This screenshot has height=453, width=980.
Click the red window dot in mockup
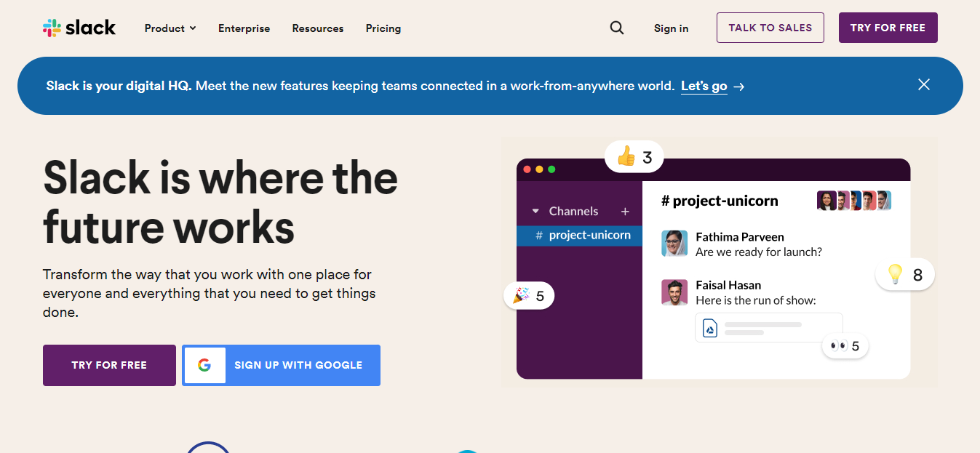pos(527,169)
